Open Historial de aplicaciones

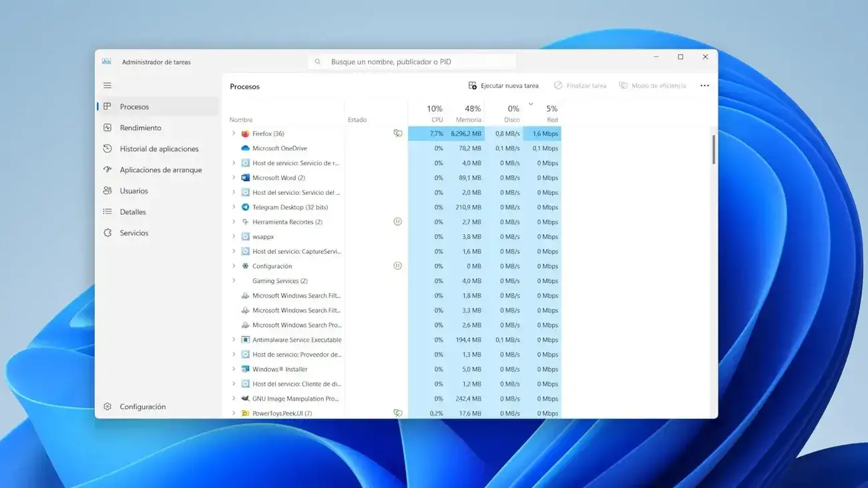(159, 148)
